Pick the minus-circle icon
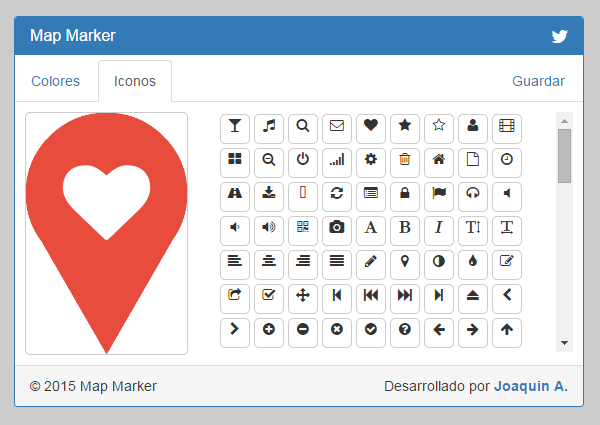 [303, 333]
